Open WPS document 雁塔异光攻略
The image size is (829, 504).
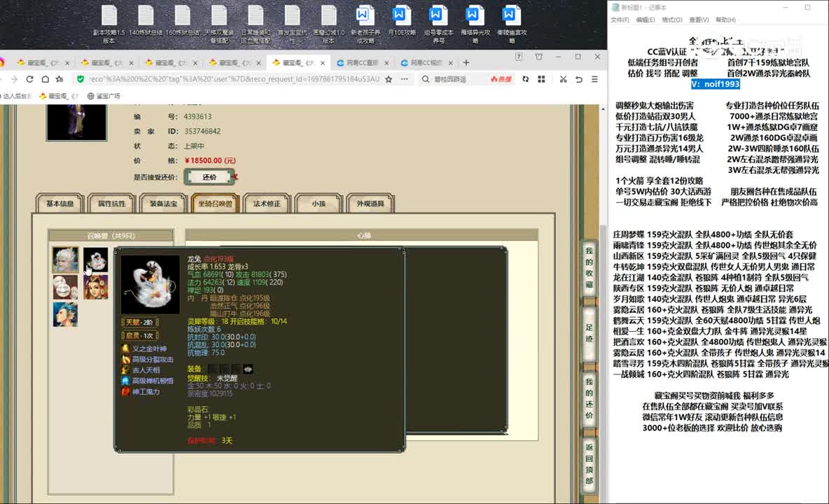(x=475, y=24)
